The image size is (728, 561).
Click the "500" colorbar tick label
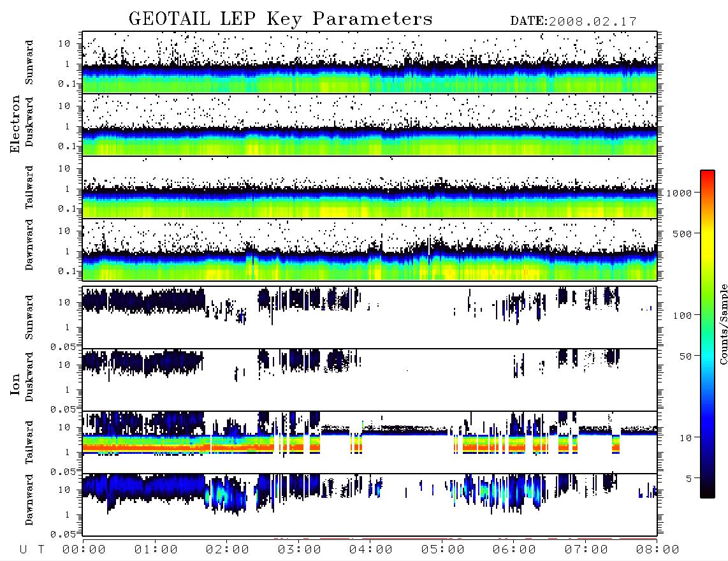click(682, 233)
